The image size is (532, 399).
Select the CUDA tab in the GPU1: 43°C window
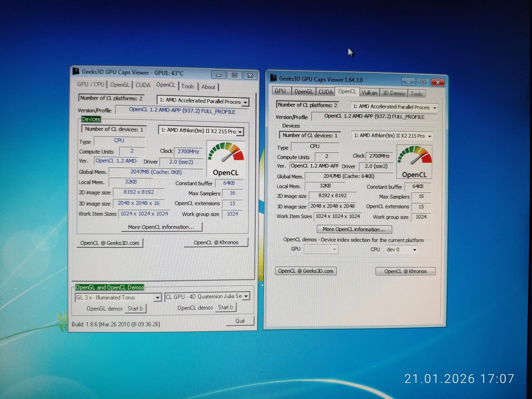click(x=143, y=85)
